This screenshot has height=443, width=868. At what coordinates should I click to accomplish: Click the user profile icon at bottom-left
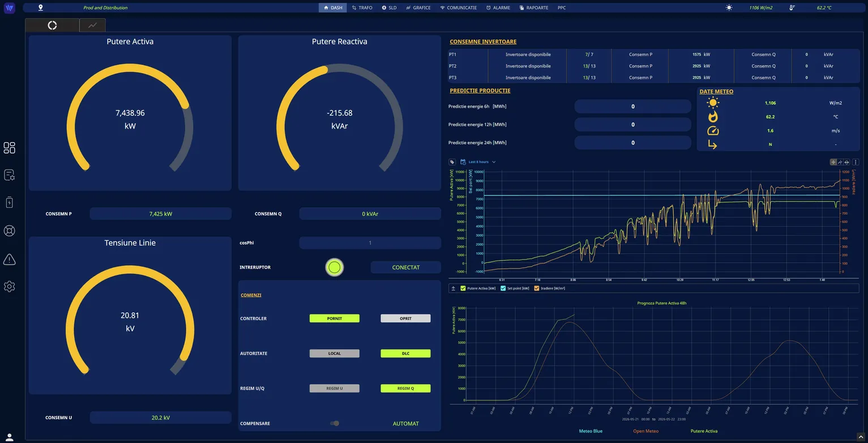(x=9, y=437)
